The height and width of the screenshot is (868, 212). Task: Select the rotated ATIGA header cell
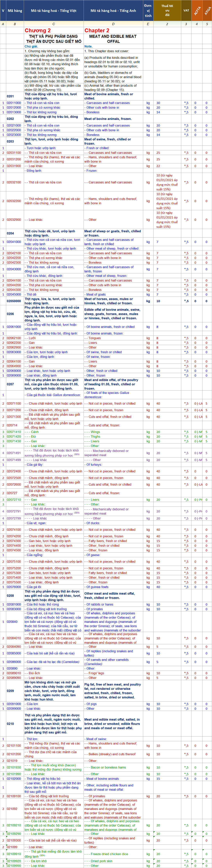207,11
